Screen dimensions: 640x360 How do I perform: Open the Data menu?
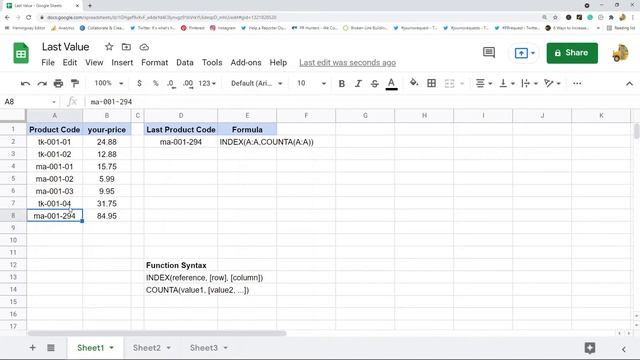[184, 62]
